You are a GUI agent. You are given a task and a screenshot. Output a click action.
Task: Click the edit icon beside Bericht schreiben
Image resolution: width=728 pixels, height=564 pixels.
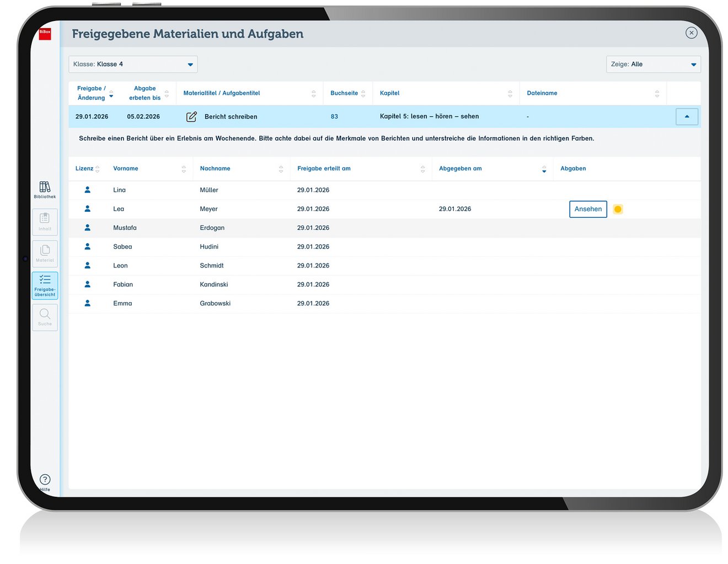click(191, 116)
